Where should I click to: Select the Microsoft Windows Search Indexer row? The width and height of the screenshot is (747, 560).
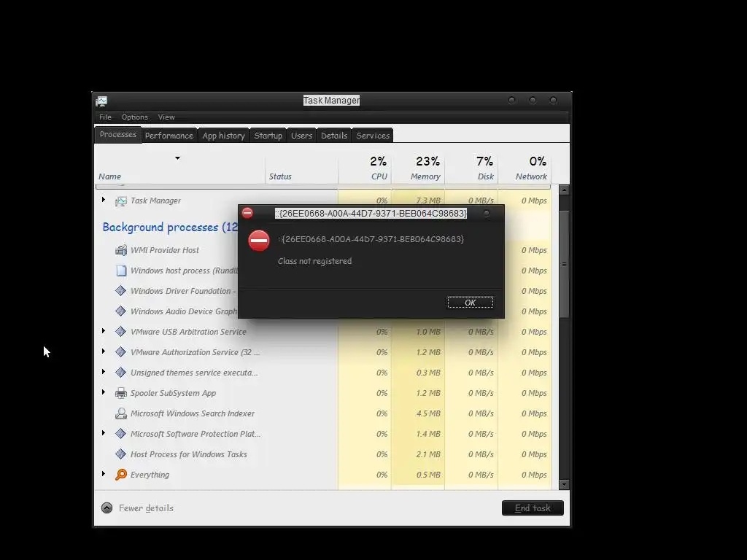click(x=323, y=414)
